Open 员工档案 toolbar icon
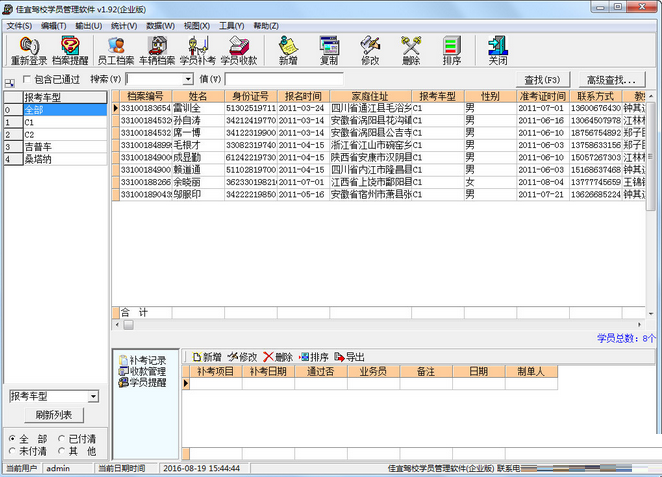The image size is (662, 477). point(116,51)
